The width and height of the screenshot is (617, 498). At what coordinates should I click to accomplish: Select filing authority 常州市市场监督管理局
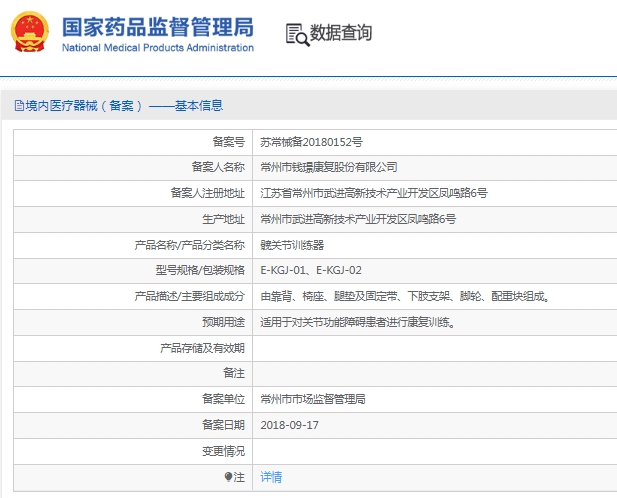313,399
